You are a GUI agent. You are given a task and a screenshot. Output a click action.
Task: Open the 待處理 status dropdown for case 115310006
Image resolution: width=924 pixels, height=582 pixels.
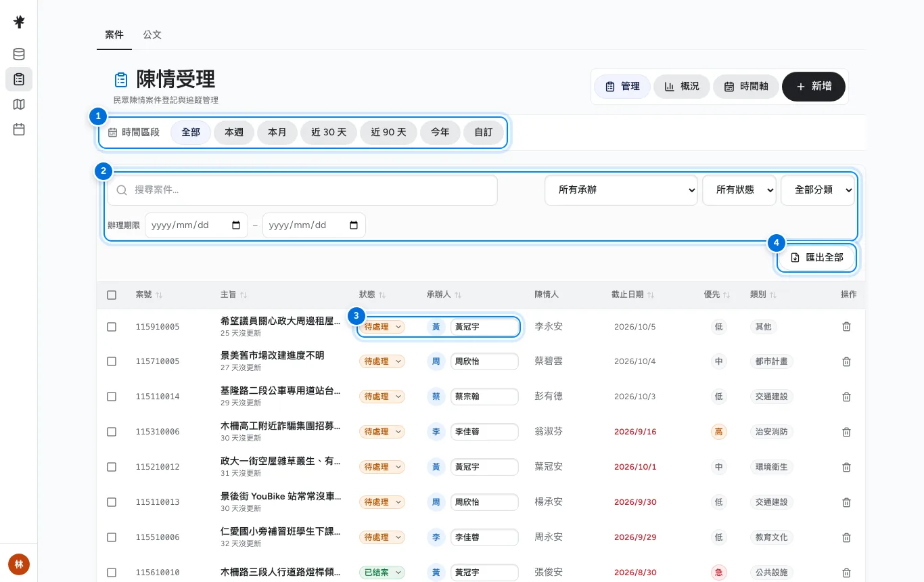point(382,432)
